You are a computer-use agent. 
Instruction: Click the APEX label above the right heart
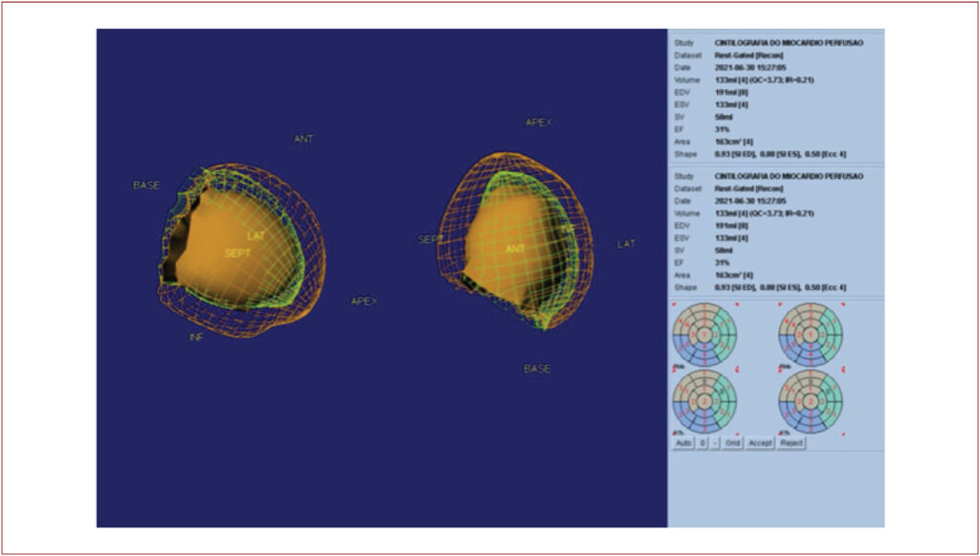tap(539, 122)
